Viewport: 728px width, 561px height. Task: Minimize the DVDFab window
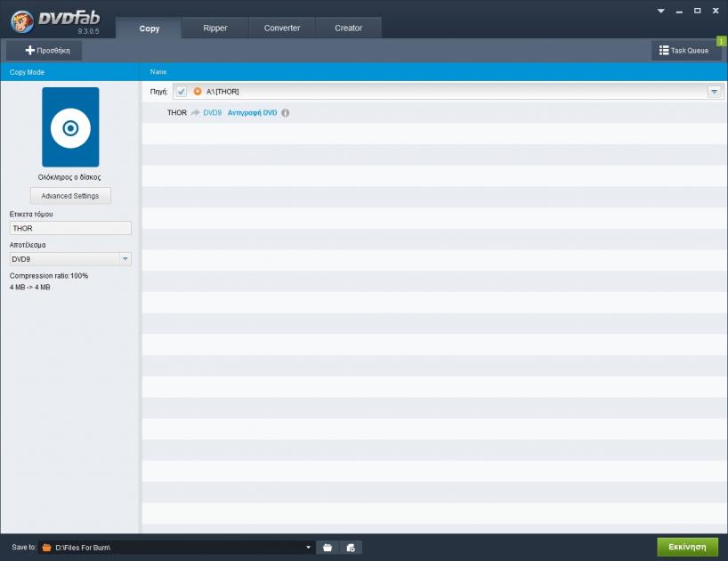(679, 12)
